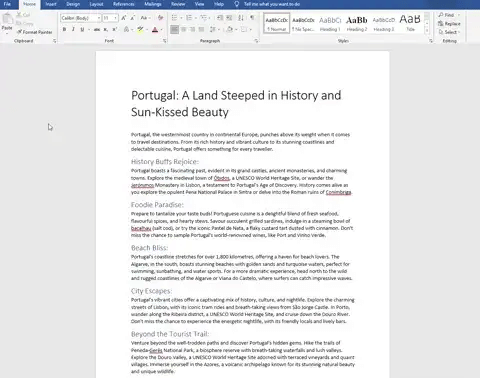The image size is (480, 378).
Task: Open the font name dropdown
Action: pos(99,18)
